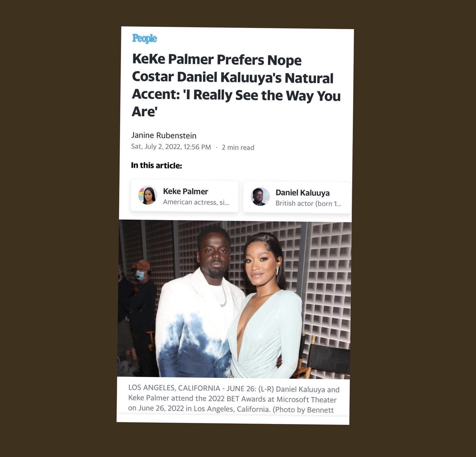Click the article headline about KeKe Palmer

coord(236,86)
